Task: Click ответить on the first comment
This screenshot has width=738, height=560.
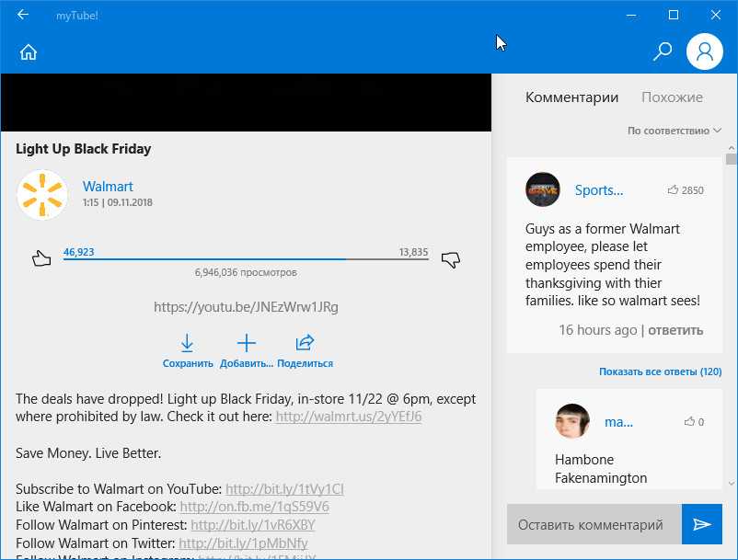Action: click(675, 330)
